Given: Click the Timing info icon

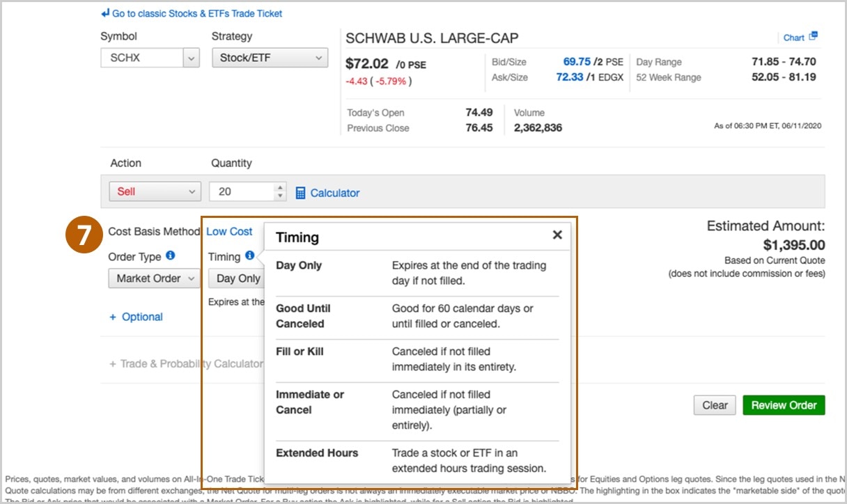Looking at the screenshot, I should [249, 256].
